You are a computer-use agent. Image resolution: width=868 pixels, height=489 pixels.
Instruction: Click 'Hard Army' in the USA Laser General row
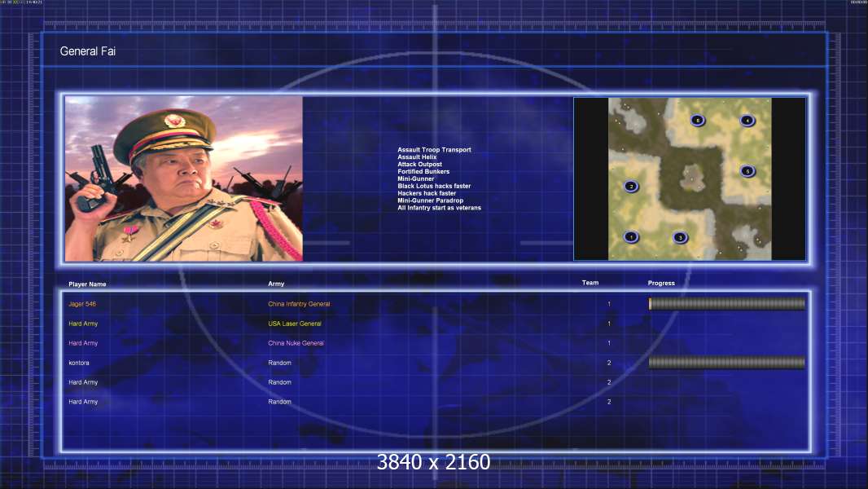tap(83, 324)
